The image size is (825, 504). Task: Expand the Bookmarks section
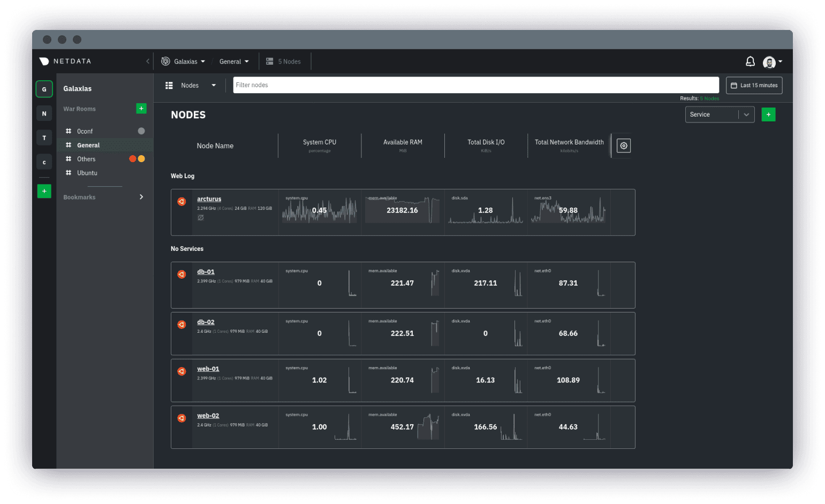click(141, 196)
